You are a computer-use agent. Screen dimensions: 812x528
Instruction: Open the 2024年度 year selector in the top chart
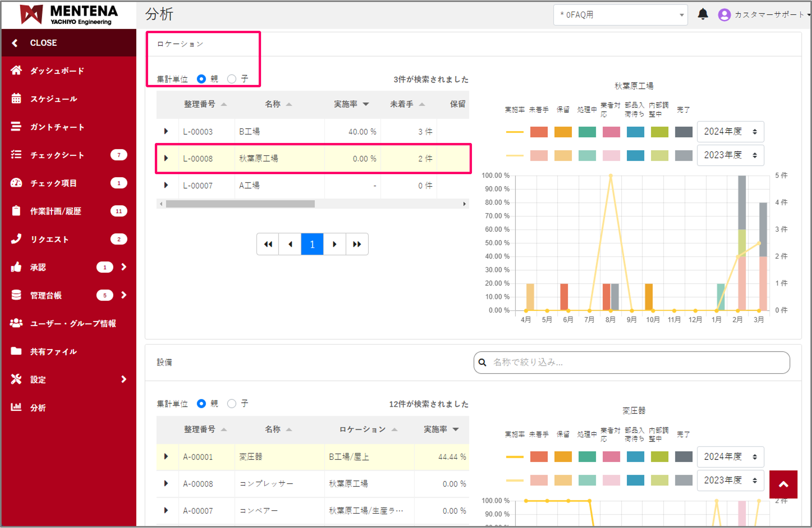pyautogui.click(x=730, y=132)
